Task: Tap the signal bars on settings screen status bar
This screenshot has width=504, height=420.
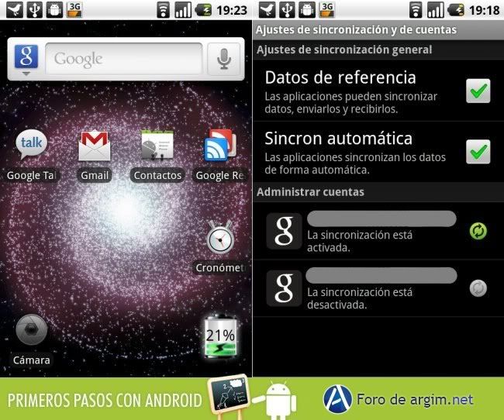Action: coord(435,9)
